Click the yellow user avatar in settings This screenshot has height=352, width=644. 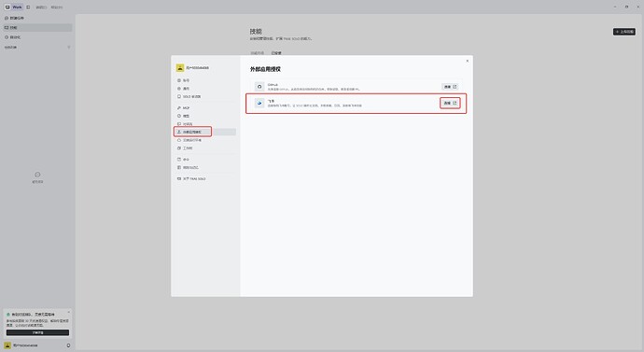(x=180, y=68)
